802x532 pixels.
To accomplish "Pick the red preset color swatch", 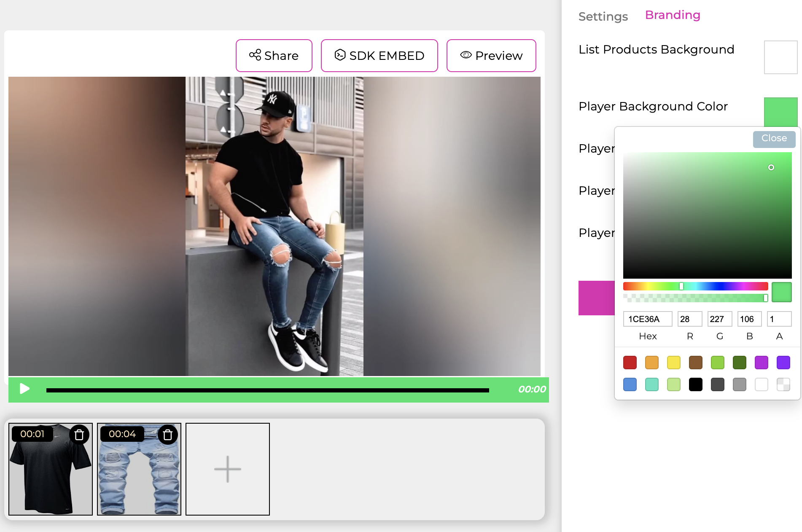I will (x=630, y=363).
